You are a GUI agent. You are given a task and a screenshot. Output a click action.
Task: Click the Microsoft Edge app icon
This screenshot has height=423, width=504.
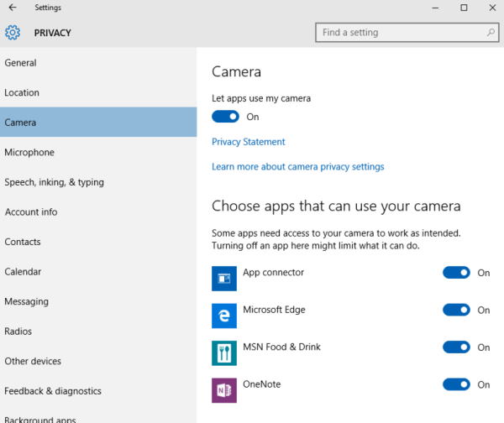point(224,316)
